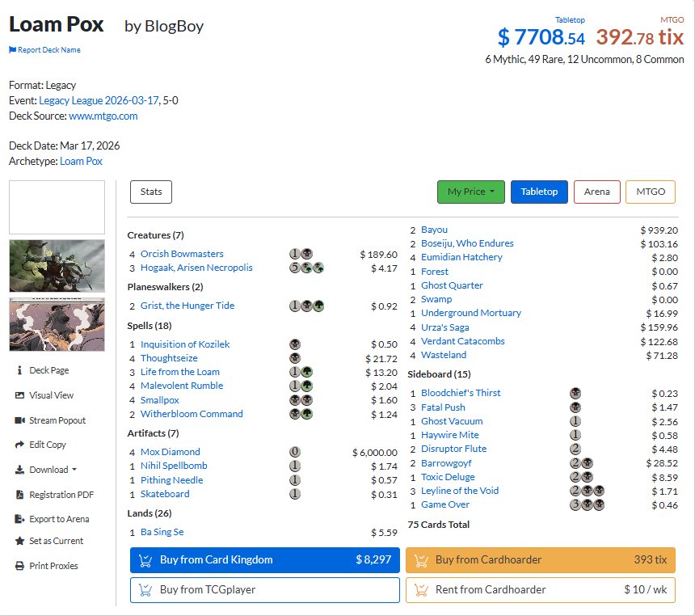Switch to Arena pricing tab
The width and height of the screenshot is (695, 616).
pos(596,192)
